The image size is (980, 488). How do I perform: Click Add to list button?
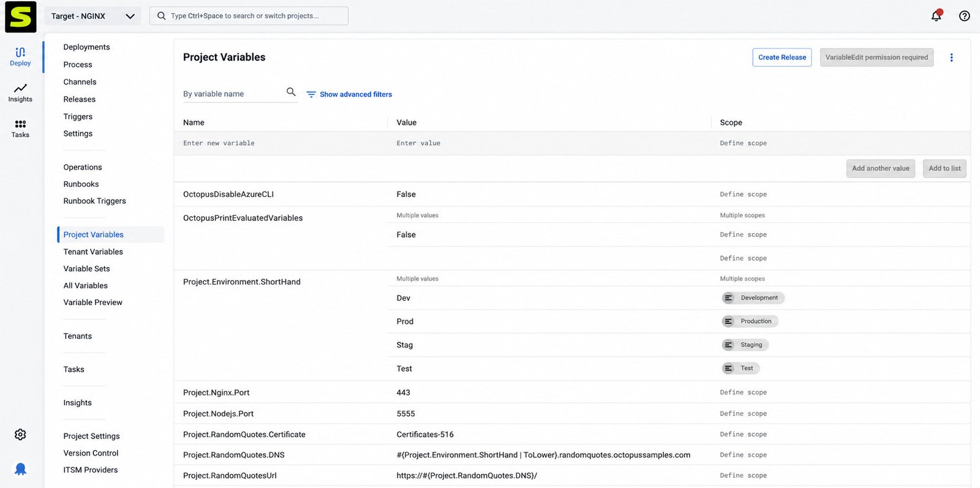[944, 168]
